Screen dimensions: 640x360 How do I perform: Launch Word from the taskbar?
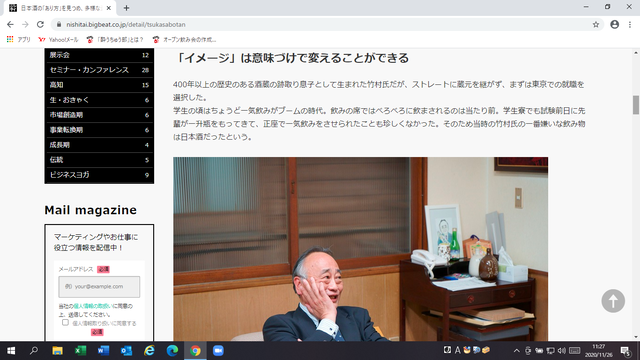tap(103, 351)
